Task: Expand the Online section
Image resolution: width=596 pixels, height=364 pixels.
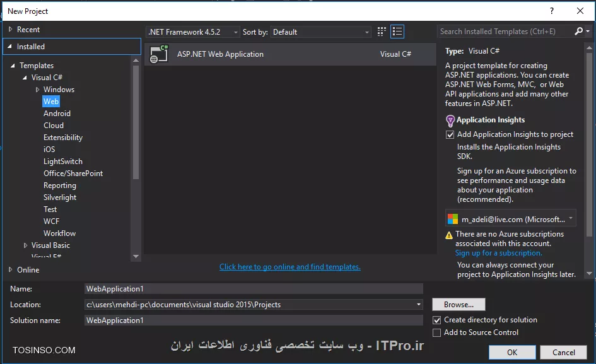Action: 11,269
